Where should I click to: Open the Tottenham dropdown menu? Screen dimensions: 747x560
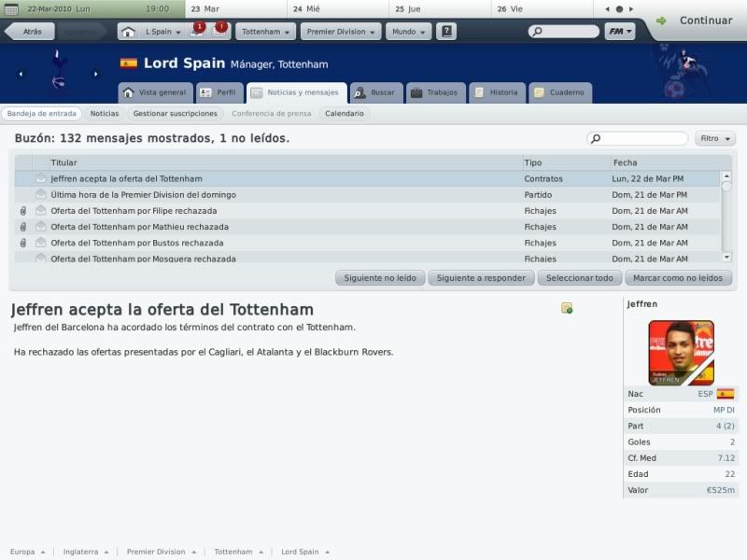pos(265,32)
